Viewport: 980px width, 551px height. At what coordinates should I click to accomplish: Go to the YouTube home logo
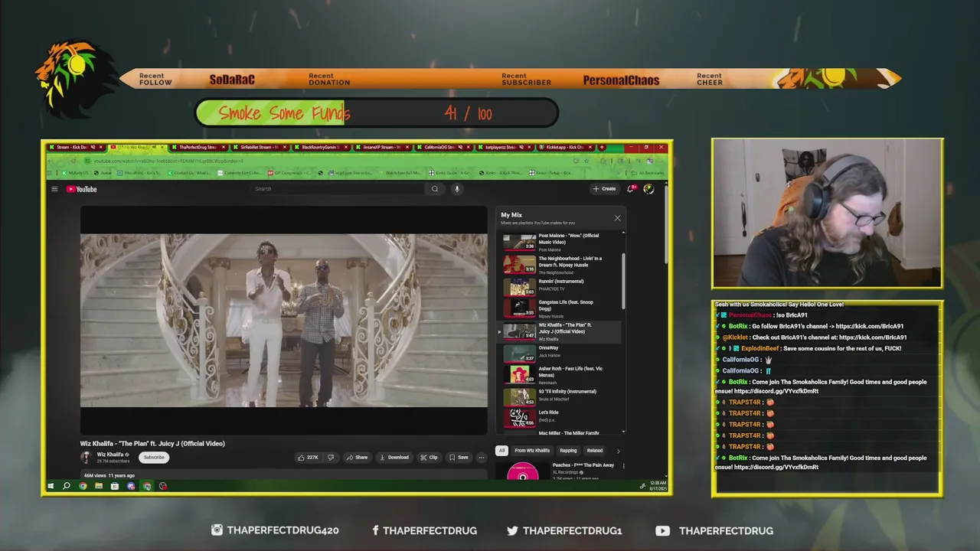(81, 189)
